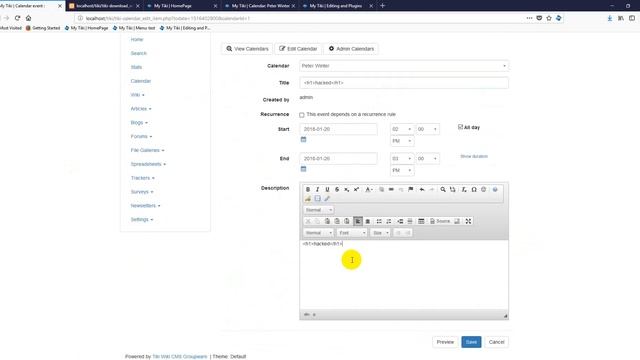This screenshot has height=360, width=640.
Task: Apply Superscript formatting
Action: (356, 189)
